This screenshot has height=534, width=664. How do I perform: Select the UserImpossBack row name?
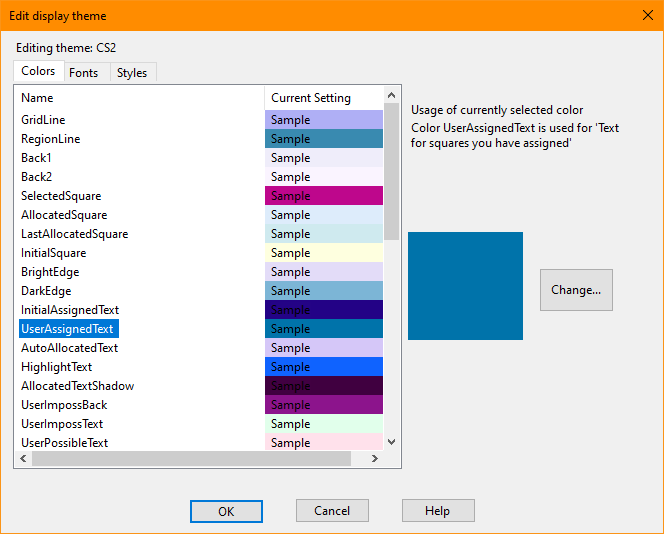pyautogui.click(x=64, y=405)
